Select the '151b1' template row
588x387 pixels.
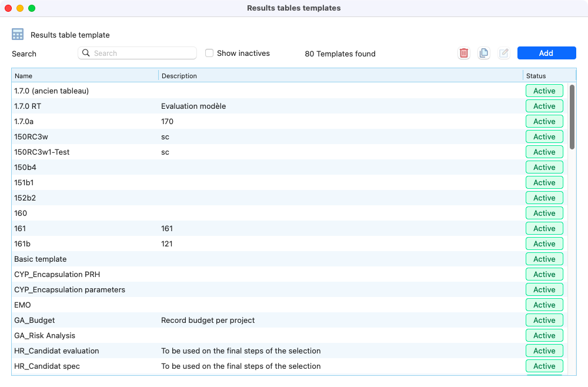(289, 183)
